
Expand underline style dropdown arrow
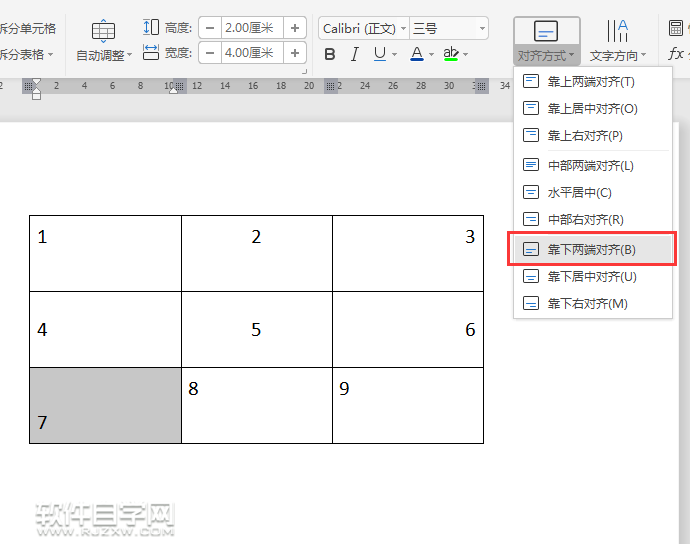pos(394,55)
